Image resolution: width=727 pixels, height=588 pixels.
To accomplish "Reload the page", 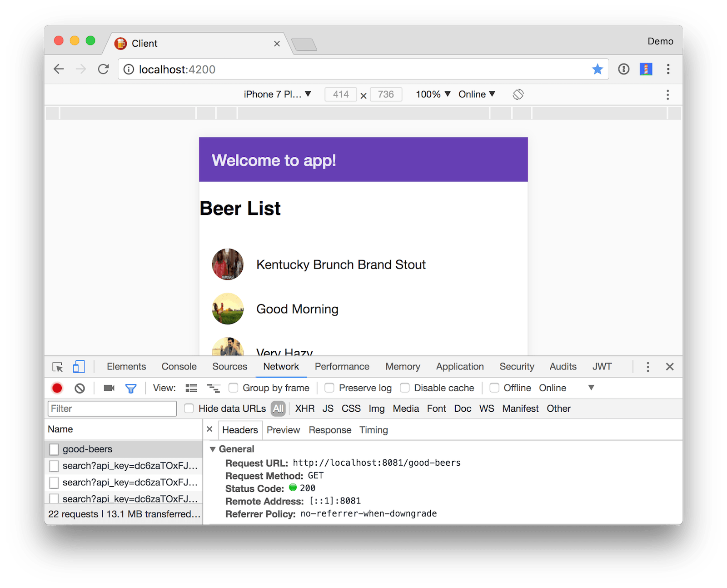I will coord(104,69).
